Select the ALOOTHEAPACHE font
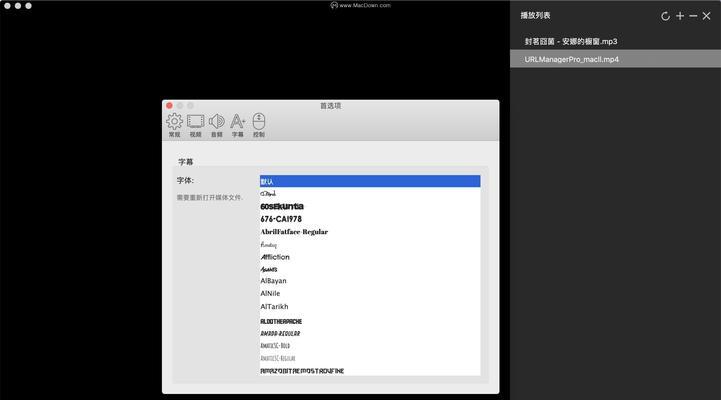The width and height of the screenshot is (721, 400). [370, 321]
